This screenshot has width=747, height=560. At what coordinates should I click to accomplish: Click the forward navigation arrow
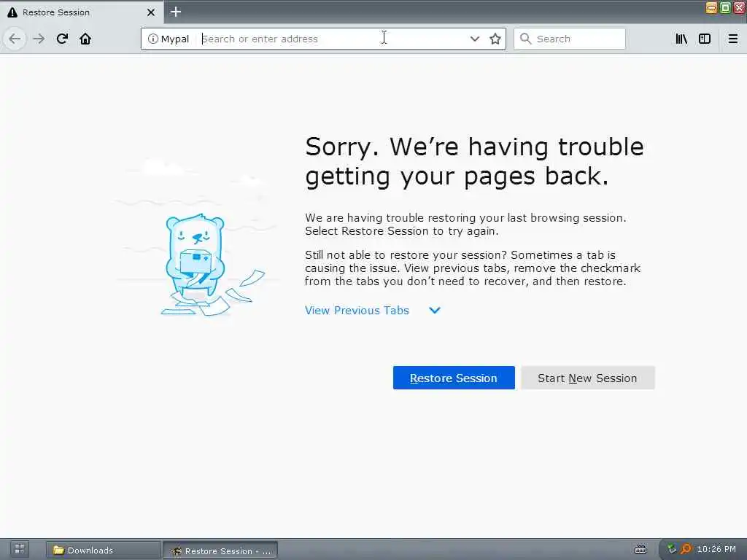tap(39, 39)
